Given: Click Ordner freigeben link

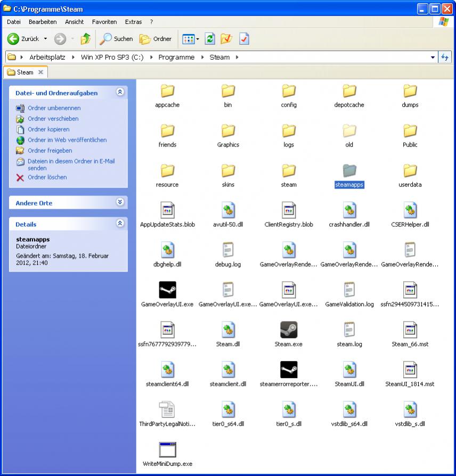Looking at the screenshot, I should (x=50, y=151).
